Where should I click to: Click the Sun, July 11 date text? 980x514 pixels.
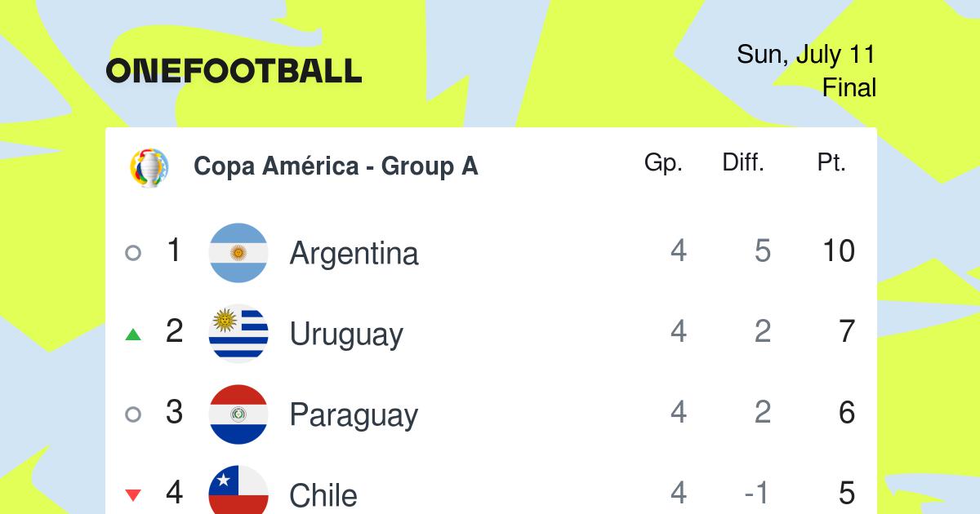(806, 55)
